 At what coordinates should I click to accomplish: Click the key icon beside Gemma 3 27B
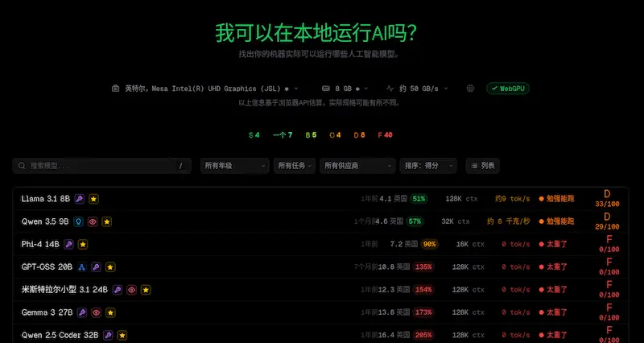coord(80,312)
